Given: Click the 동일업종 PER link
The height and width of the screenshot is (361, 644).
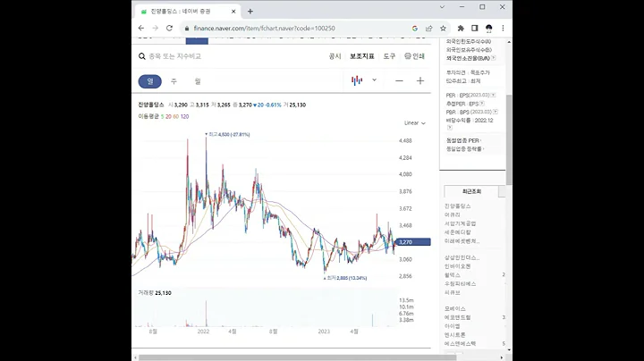Looking at the screenshot, I should [463, 140].
